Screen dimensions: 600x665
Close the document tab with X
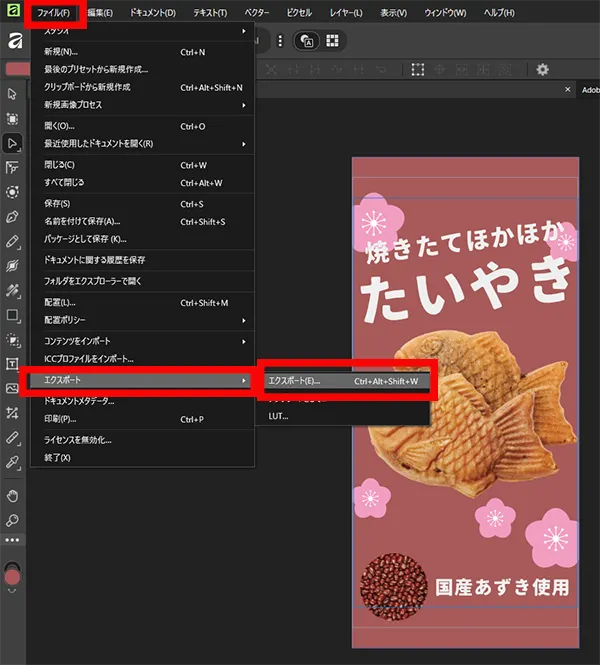click(x=568, y=89)
